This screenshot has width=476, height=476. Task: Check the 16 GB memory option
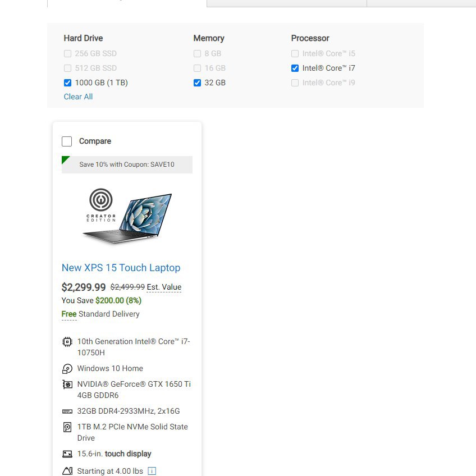(x=198, y=68)
